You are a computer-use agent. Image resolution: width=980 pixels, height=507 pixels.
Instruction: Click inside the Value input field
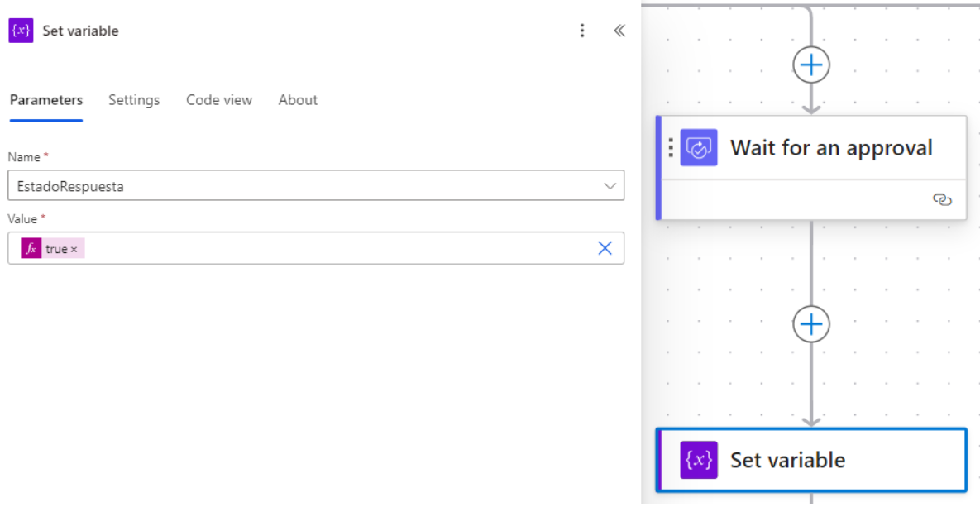click(x=331, y=248)
